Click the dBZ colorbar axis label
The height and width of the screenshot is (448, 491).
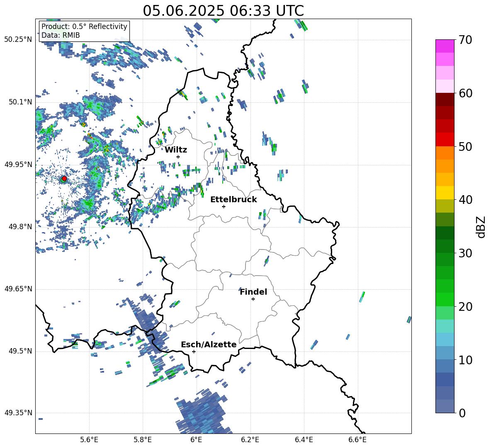coord(481,227)
